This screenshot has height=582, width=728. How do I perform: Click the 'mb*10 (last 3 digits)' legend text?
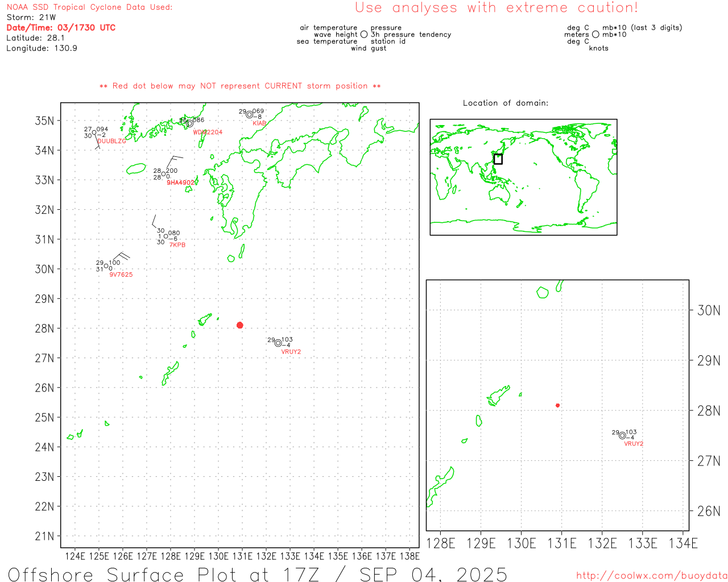(x=642, y=28)
